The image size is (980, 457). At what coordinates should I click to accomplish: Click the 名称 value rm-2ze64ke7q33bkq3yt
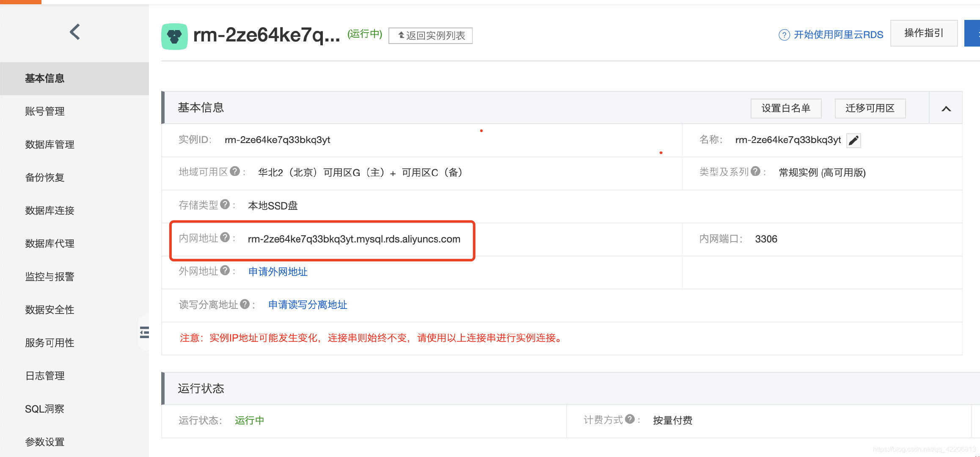tap(788, 140)
